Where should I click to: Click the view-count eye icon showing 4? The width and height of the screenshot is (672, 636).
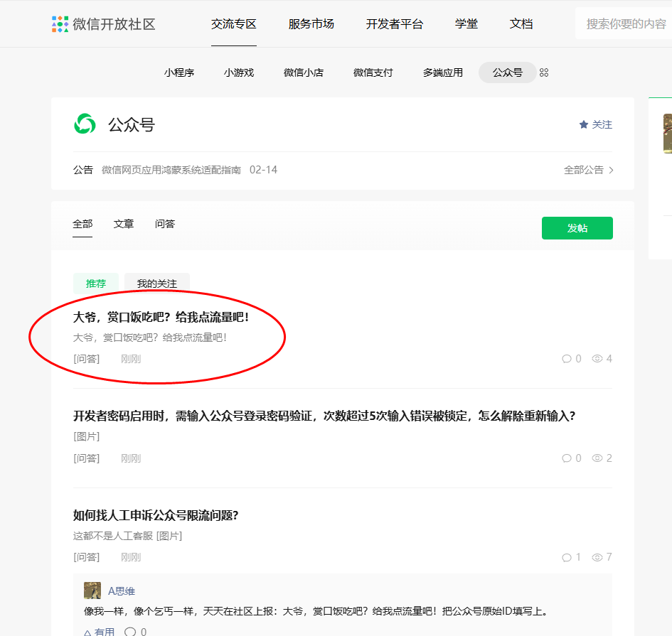pyautogui.click(x=597, y=358)
